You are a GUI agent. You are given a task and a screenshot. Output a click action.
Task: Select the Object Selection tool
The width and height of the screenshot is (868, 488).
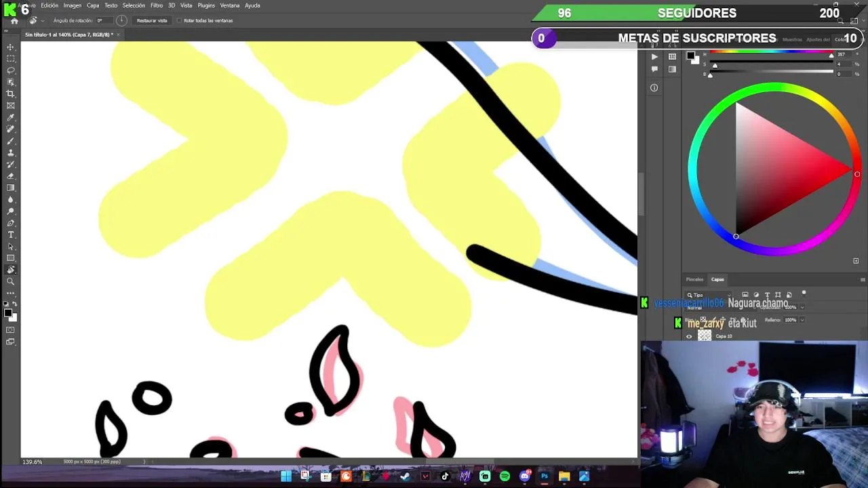point(11,82)
